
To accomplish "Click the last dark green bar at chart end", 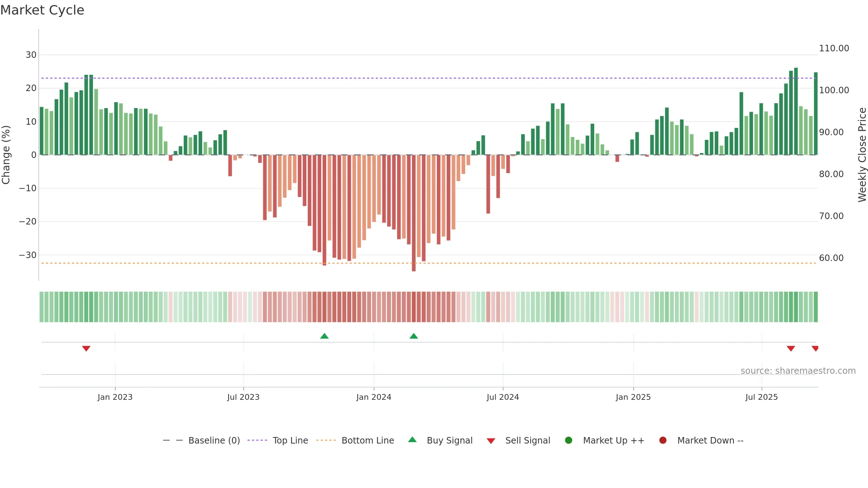I will pos(816,114).
